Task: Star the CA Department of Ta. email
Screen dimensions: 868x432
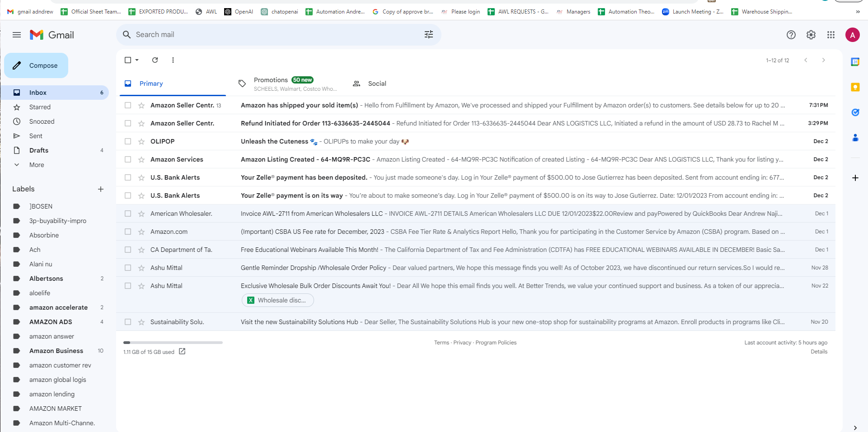Action: coord(141,250)
